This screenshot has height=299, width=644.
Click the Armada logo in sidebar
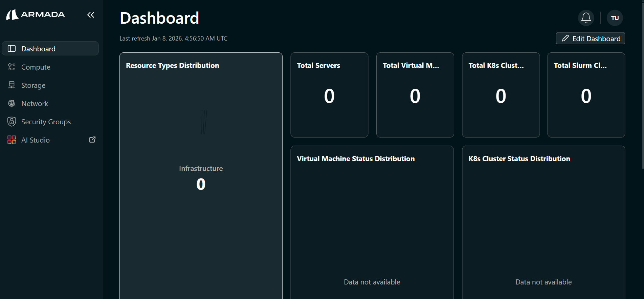[x=35, y=15]
